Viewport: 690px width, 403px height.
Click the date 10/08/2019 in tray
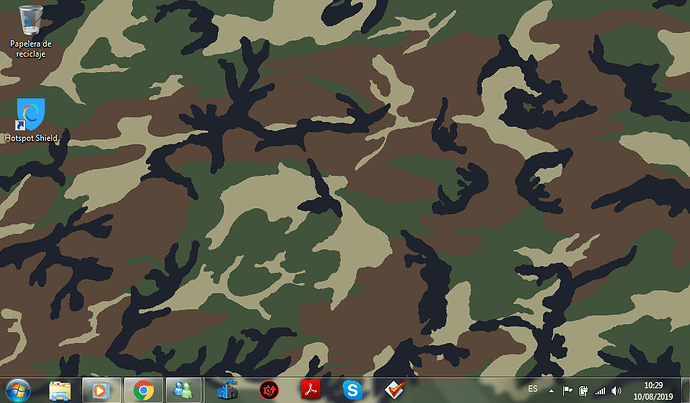click(x=653, y=397)
